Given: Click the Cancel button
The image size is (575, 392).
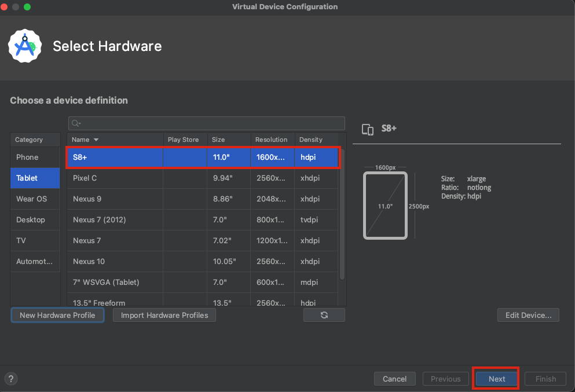Looking at the screenshot, I should click(394, 379).
